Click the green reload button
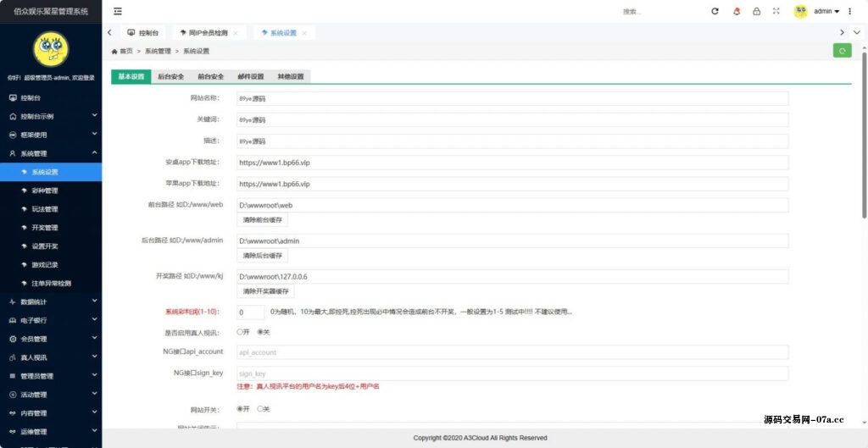This screenshot has width=868, height=448. [842, 51]
